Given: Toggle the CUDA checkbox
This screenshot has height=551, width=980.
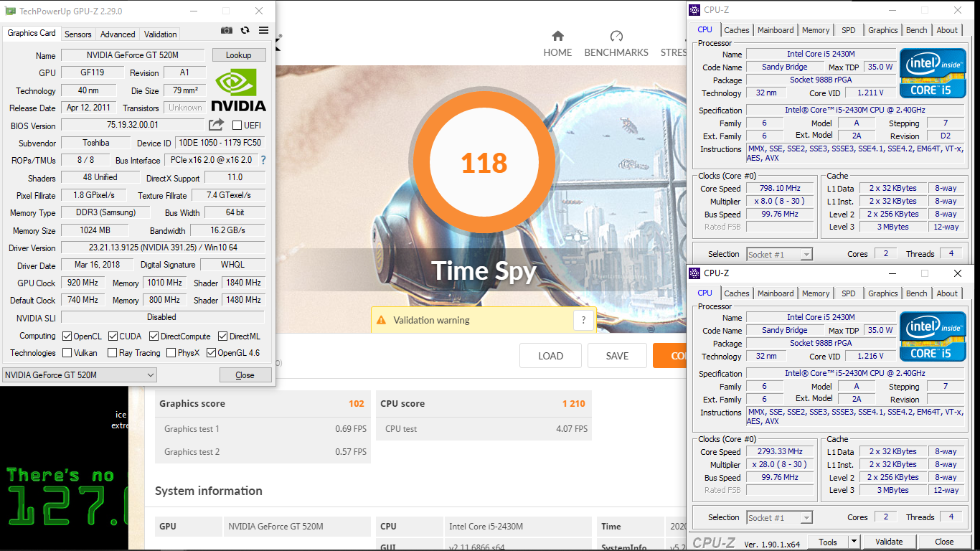Looking at the screenshot, I should click(113, 336).
